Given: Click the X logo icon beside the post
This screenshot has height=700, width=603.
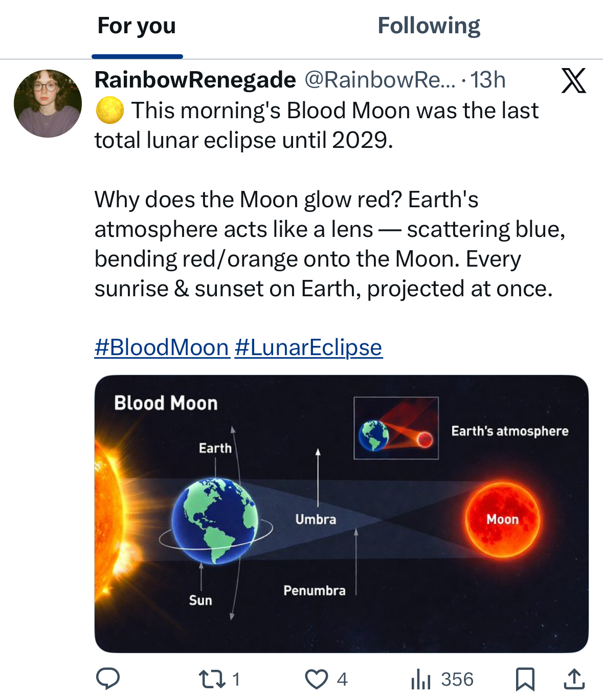Looking at the screenshot, I should click(573, 80).
